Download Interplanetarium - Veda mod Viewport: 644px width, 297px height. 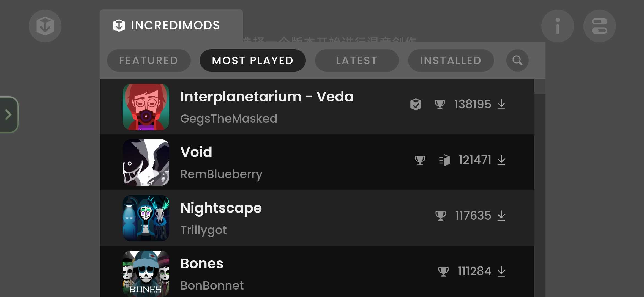coord(501,105)
